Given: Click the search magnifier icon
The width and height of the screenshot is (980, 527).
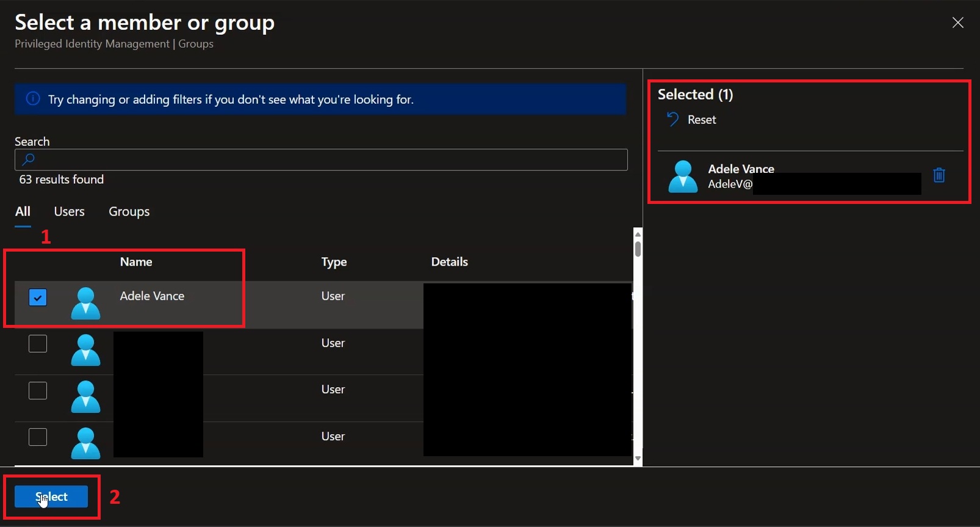Looking at the screenshot, I should click(28, 160).
